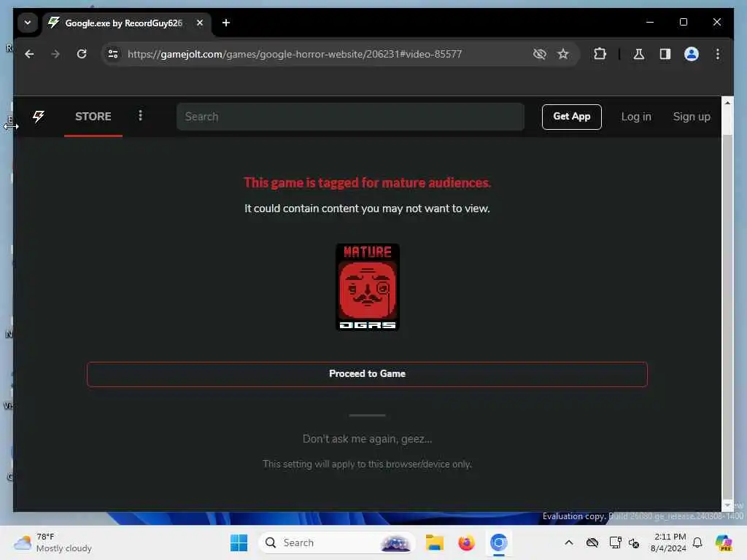
Task: Show hidden system tray icons
Action: point(569,542)
